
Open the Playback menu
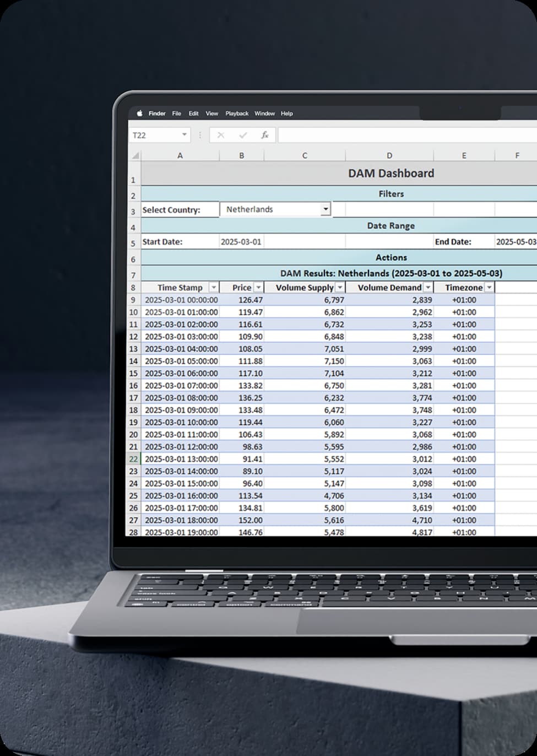(x=236, y=114)
